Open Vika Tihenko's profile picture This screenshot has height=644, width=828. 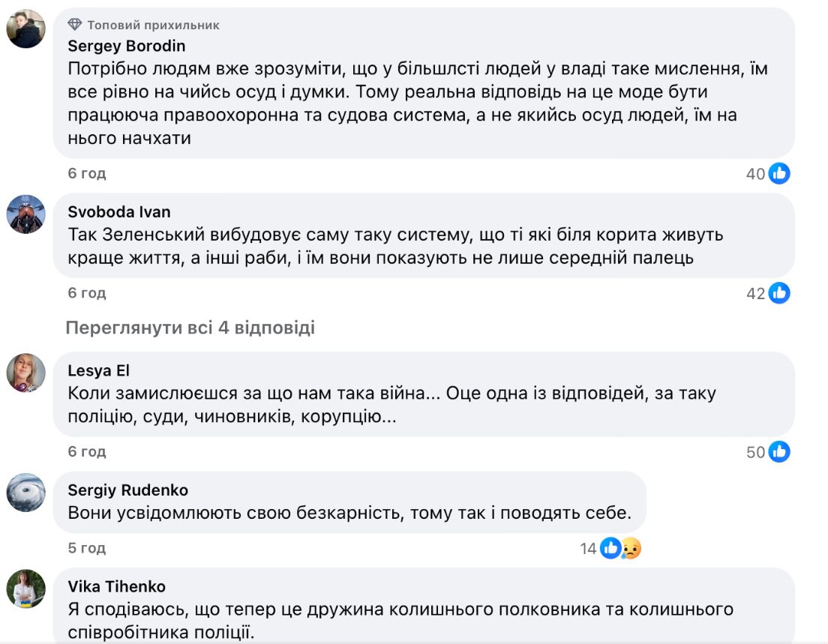[26, 589]
